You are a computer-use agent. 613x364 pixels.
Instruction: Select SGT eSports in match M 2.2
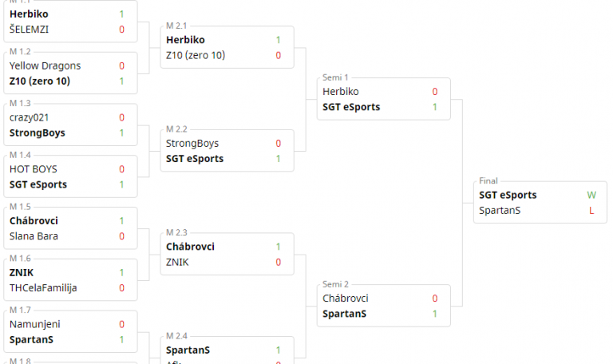click(195, 159)
